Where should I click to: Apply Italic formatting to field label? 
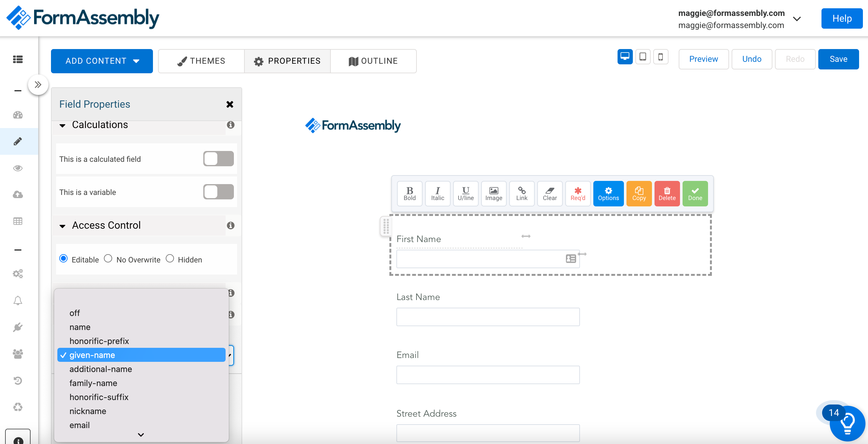438,194
